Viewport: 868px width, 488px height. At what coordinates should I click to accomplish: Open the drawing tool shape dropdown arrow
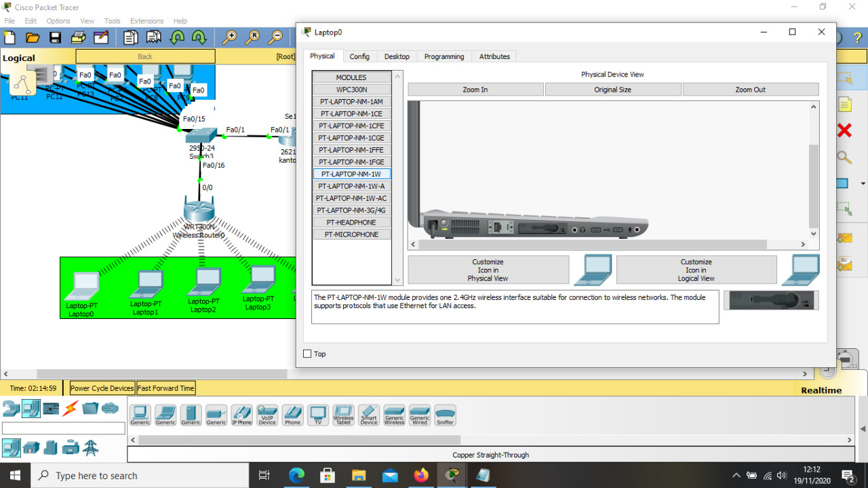[x=863, y=184]
